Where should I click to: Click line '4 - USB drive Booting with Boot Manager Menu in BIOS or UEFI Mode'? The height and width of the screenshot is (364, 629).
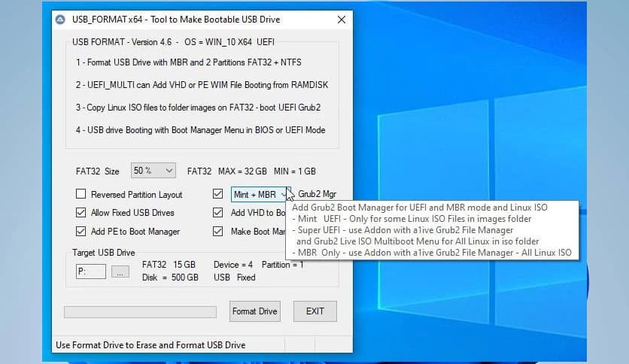[x=201, y=130]
